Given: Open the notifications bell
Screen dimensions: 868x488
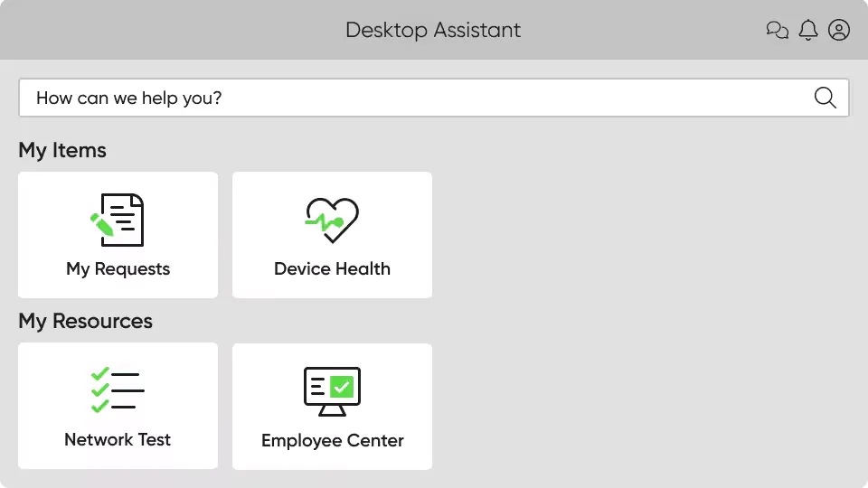Looking at the screenshot, I should (808, 30).
